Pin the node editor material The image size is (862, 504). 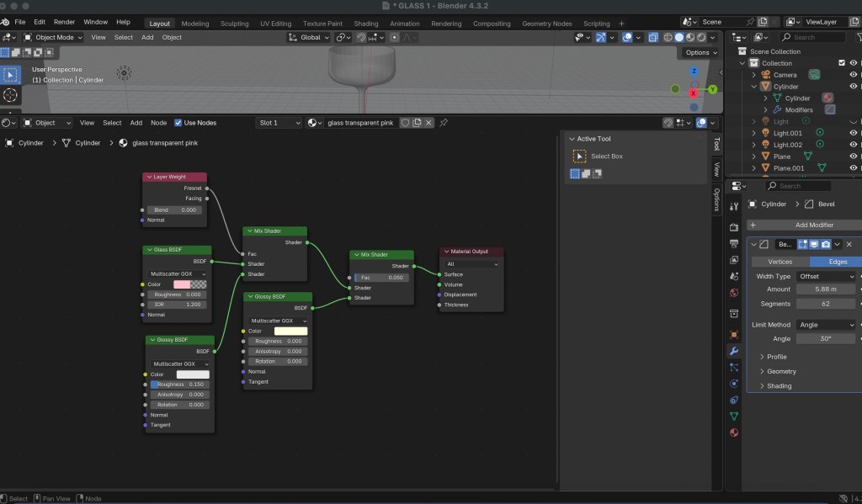coord(444,123)
